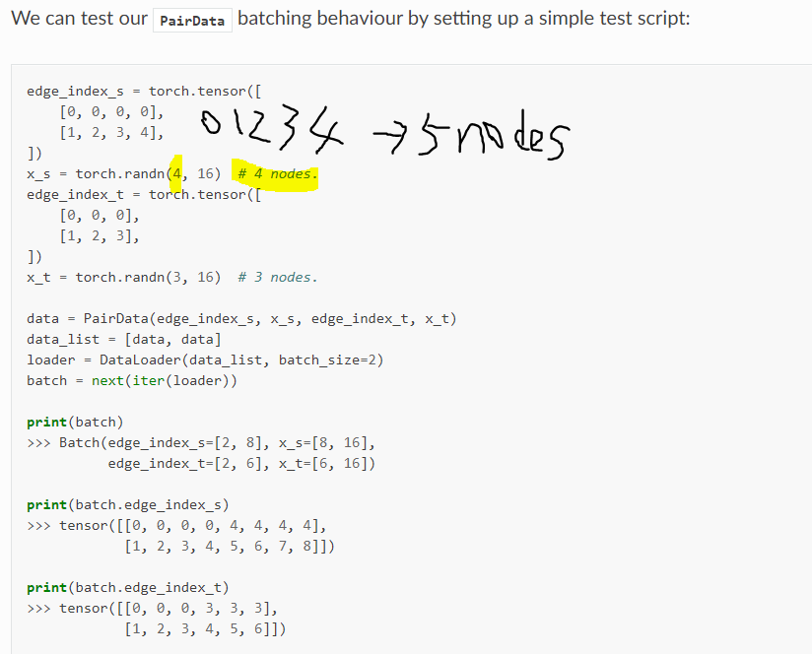812x654 pixels.
Task: Click the PairData inline code label
Action: point(192,21)
